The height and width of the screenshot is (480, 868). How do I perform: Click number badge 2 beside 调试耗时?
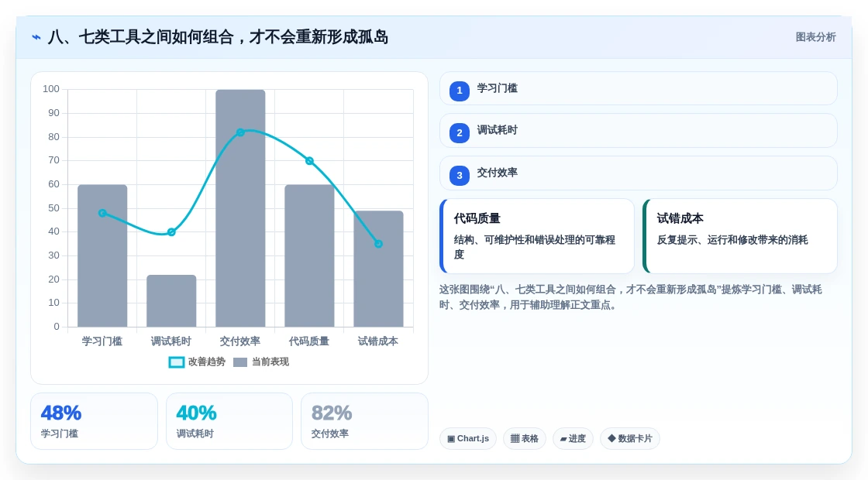point(460,132)
